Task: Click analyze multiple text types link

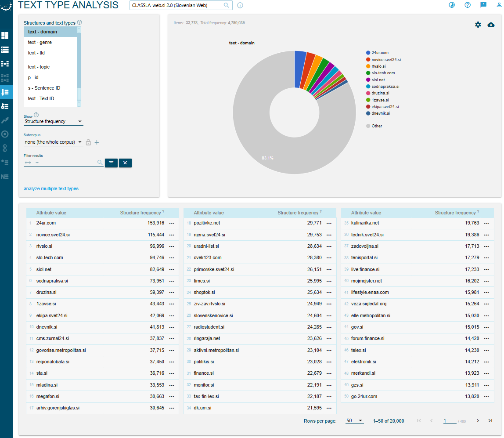Action: tap(51, 189)
